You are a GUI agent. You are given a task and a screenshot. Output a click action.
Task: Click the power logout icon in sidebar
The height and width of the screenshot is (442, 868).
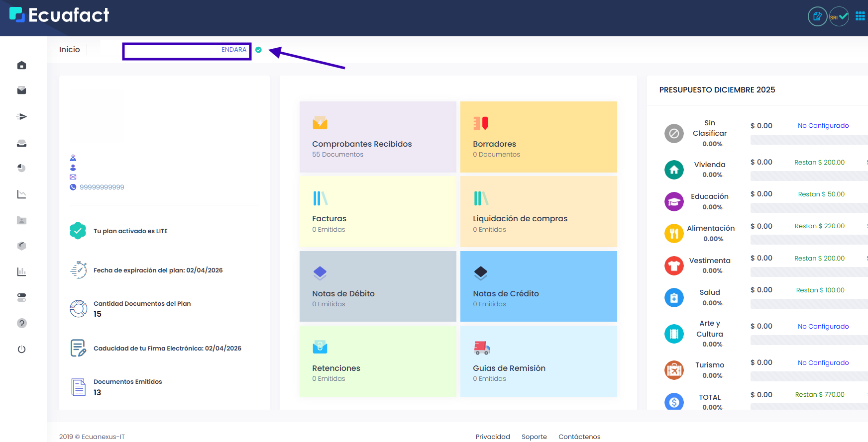click(21, 349)
